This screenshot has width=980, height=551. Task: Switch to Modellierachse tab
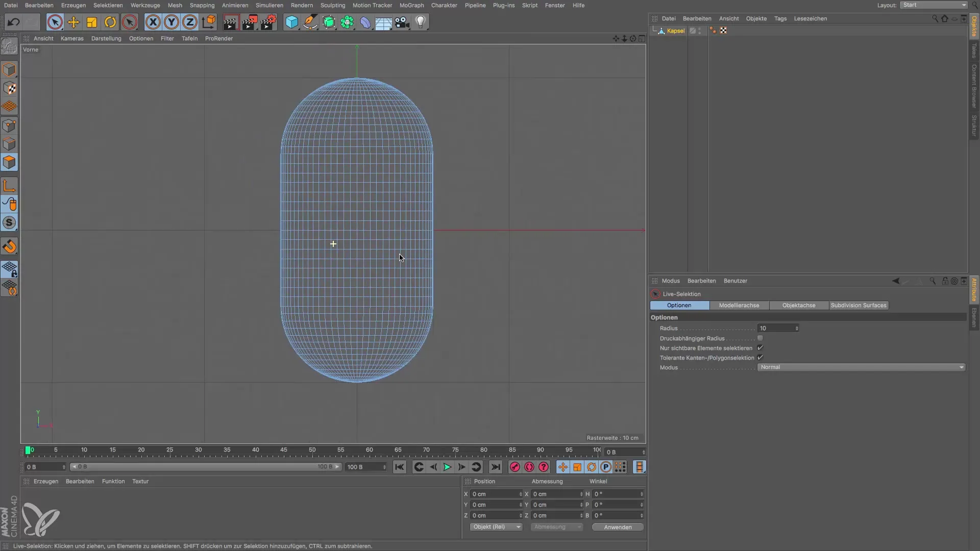739,305
